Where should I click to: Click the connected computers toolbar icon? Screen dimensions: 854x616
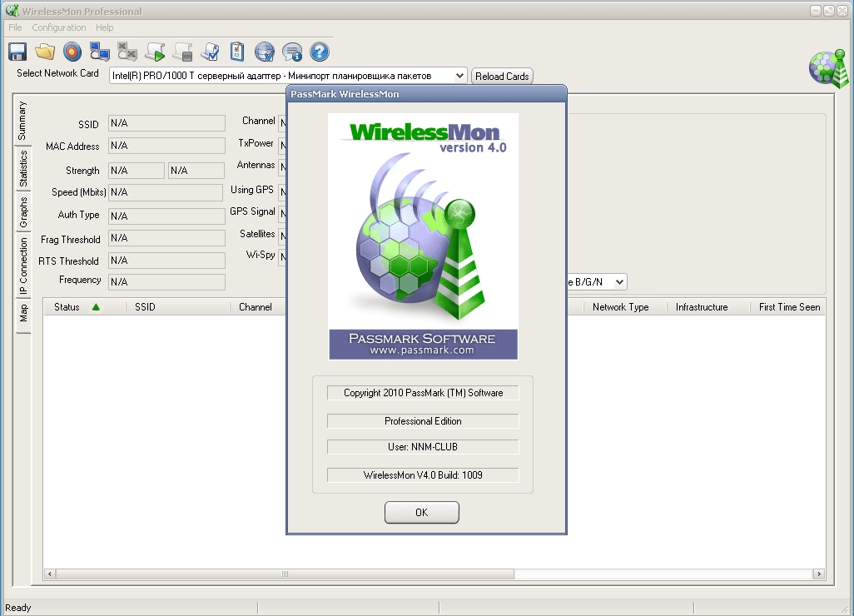pos(100,52)
